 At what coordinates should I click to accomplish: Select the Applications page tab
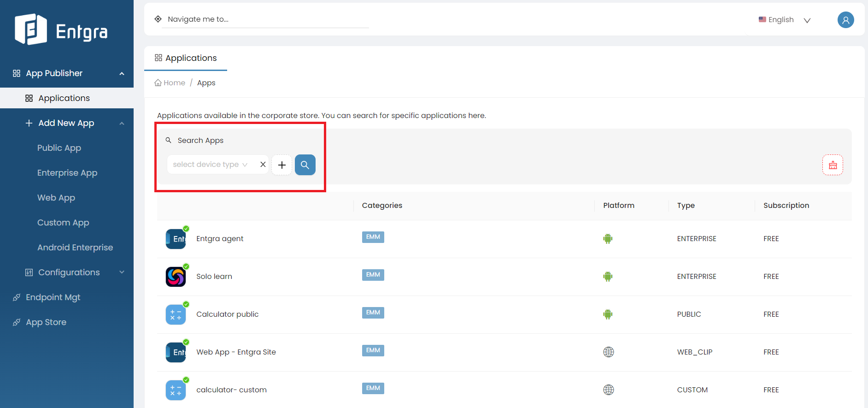coord(186,58)
